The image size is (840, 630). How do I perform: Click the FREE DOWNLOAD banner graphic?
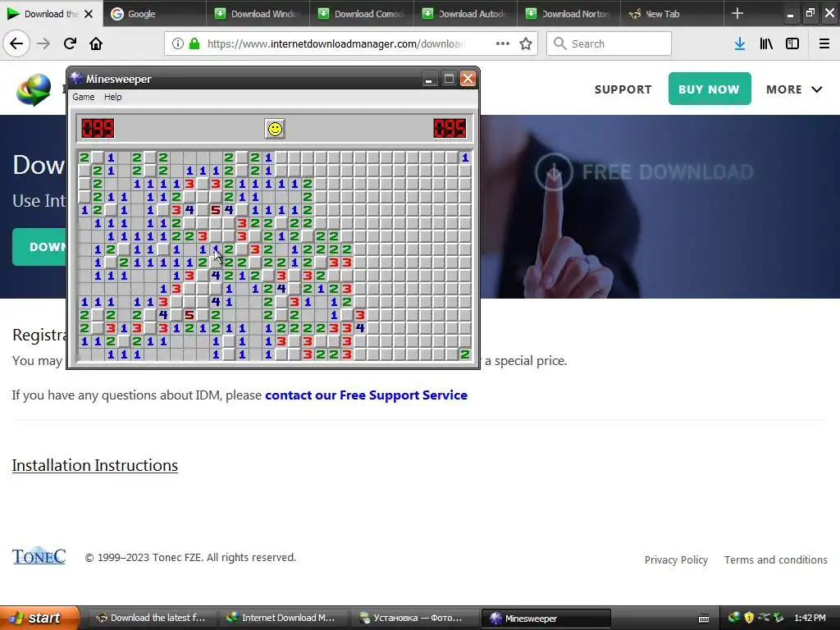644,172
